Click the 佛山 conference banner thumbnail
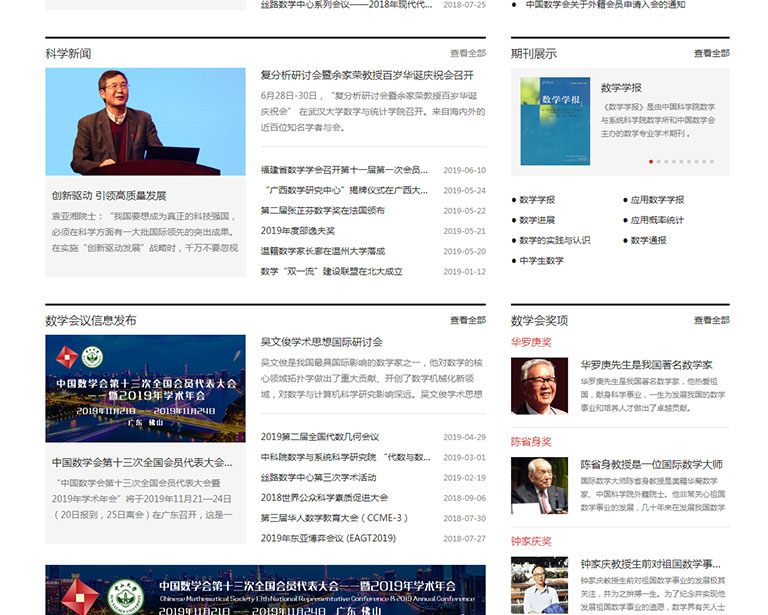 [145, 388]
